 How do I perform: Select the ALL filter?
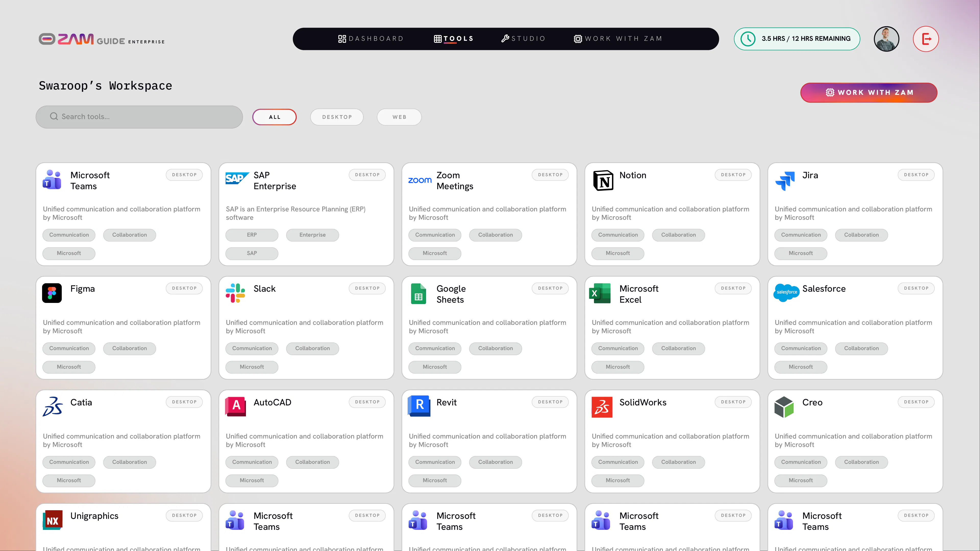[274, 117]
